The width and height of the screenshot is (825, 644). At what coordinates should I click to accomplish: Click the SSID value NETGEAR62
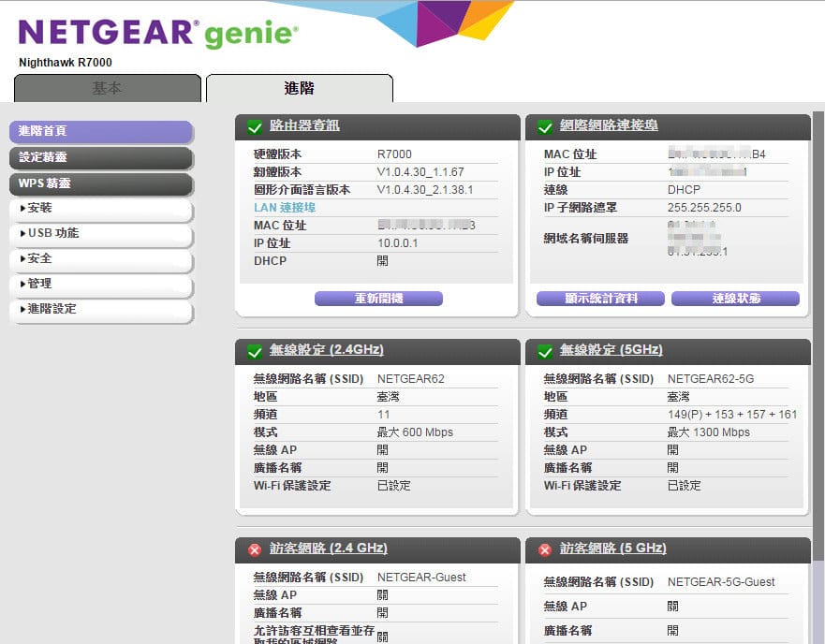411,379
